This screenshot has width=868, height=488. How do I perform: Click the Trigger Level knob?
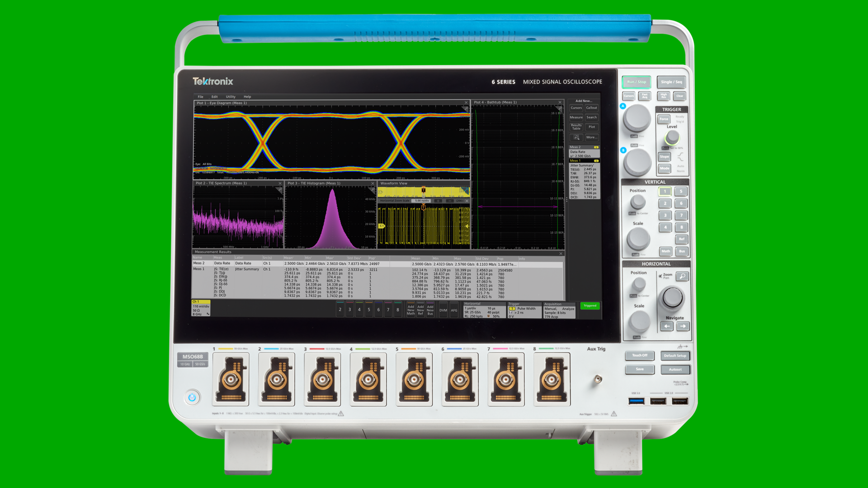[672, 136]
